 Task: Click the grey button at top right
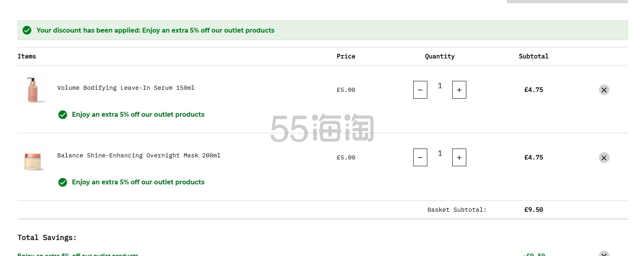click(x=567, y=2)
